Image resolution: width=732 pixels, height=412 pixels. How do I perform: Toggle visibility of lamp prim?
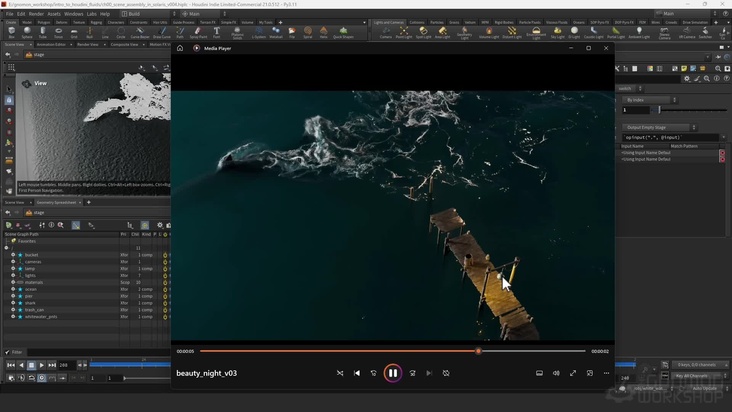[13, 268]
